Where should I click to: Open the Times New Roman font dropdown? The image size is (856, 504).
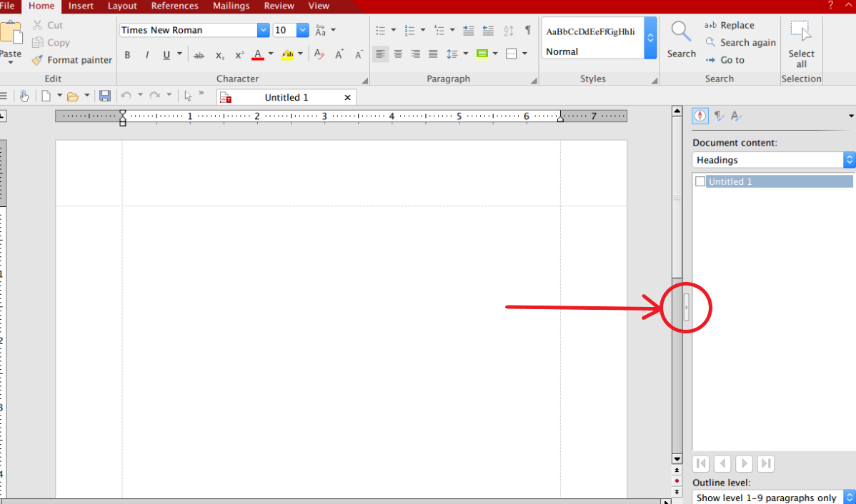263,30
